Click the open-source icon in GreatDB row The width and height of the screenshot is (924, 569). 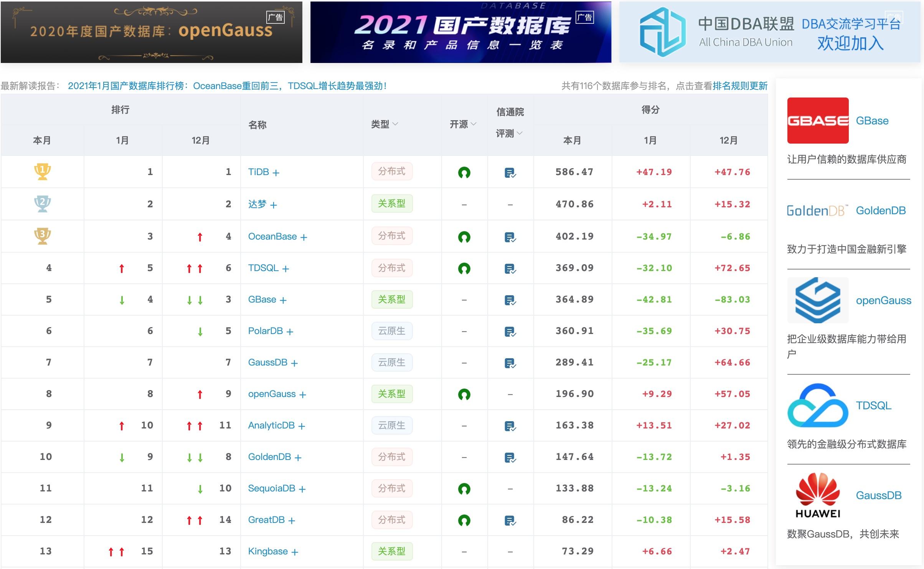pos(464,520)
